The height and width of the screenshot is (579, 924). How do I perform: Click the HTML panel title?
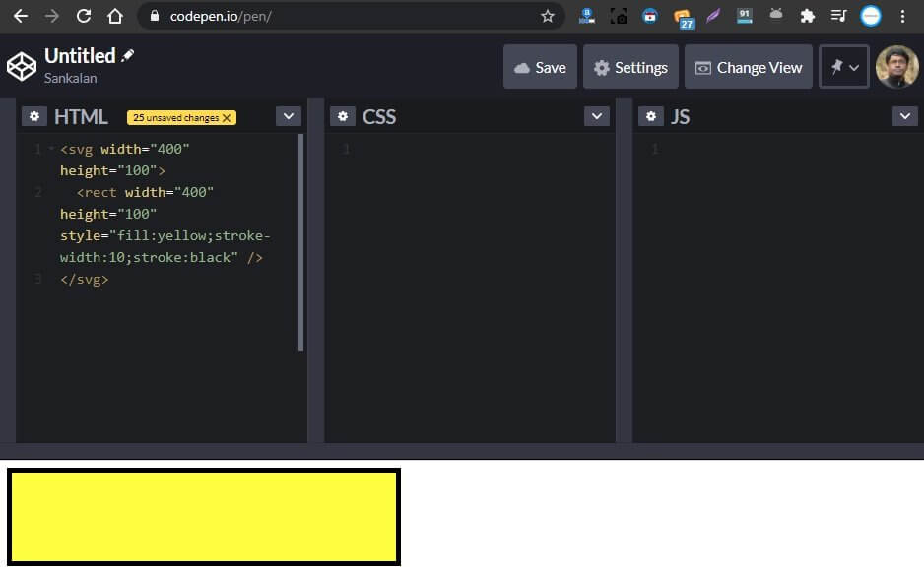click(81, 116)
